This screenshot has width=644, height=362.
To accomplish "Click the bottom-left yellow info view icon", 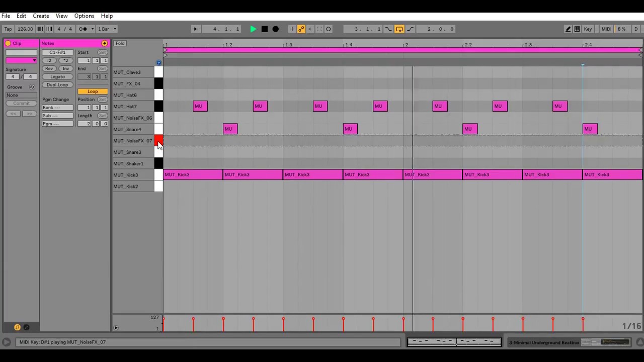I will coord(17,327).
